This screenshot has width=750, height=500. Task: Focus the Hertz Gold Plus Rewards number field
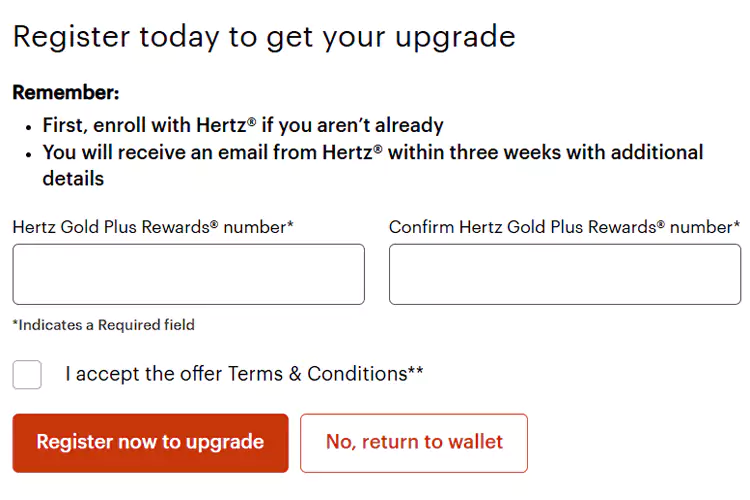(x=188, y=274)
